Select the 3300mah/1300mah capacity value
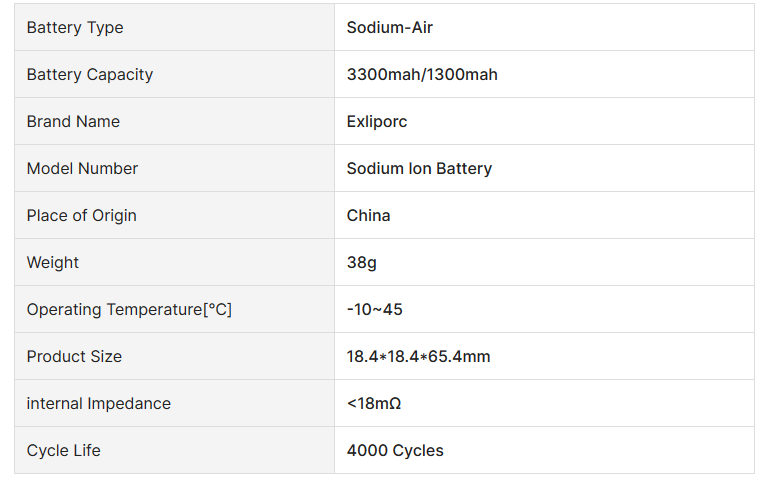The height and width of the screenshot is (486, 774). pyautogui.click(x=422, y=75)
